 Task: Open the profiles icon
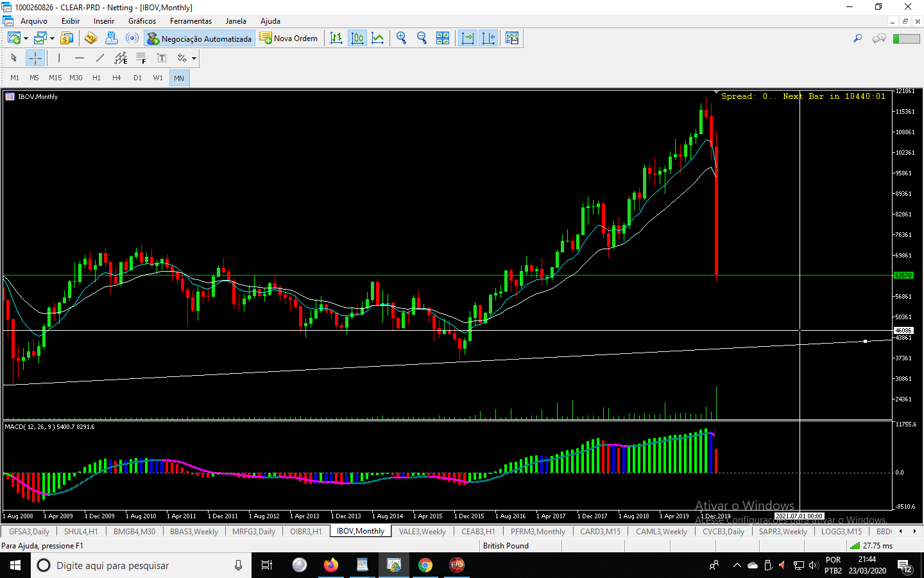point(40,39)
